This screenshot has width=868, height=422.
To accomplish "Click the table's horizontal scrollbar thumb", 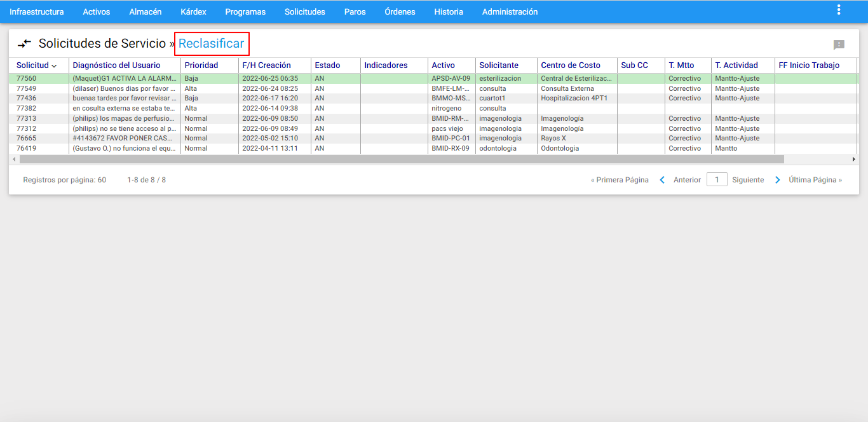I will [x=402, y=159].
